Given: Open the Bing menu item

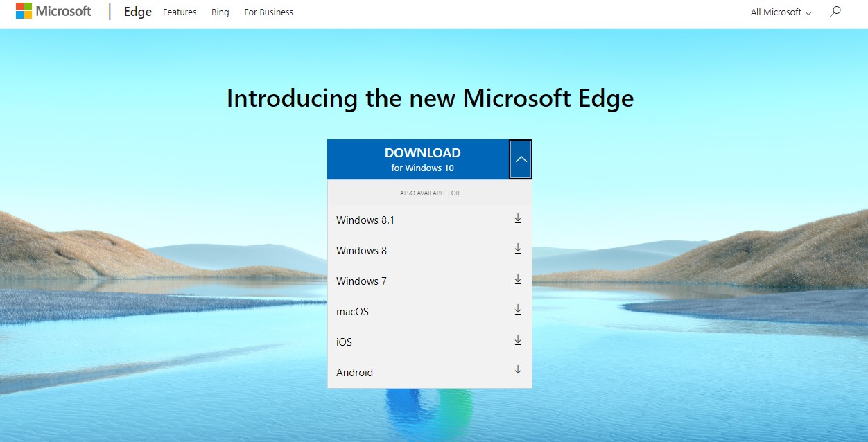Looking at the screenshot, I should coord(220,12).
